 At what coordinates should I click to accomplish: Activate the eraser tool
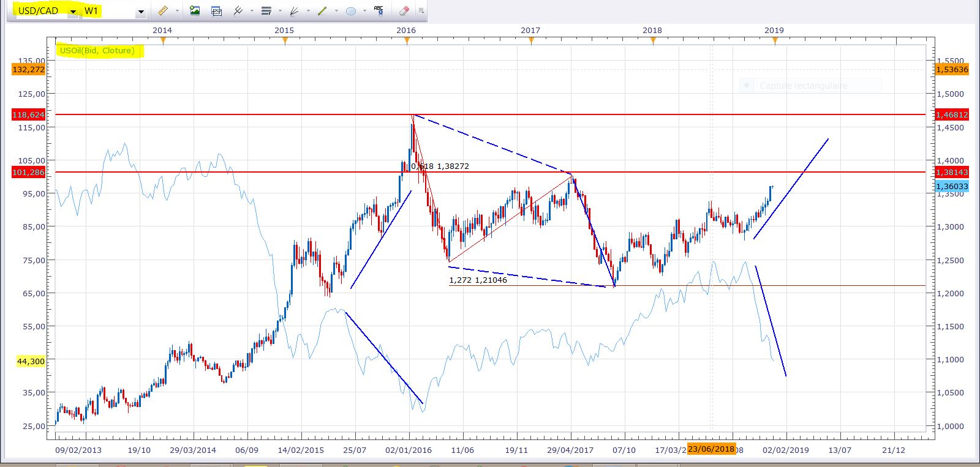[x=404, y=11]
